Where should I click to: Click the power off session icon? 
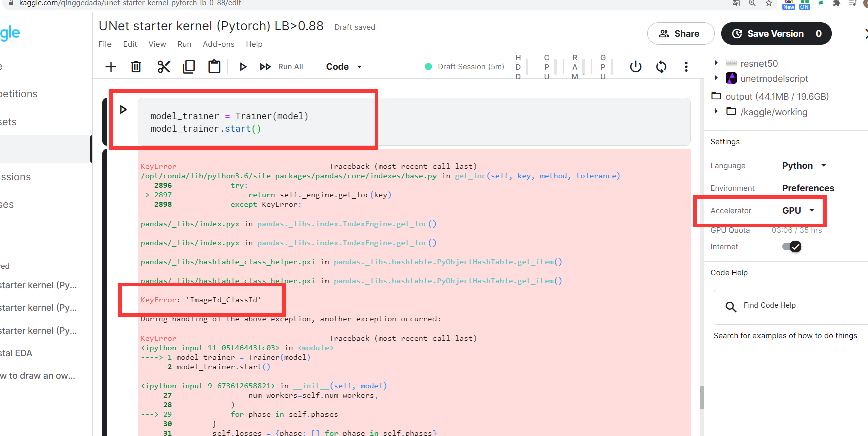(x=636, y=67)
